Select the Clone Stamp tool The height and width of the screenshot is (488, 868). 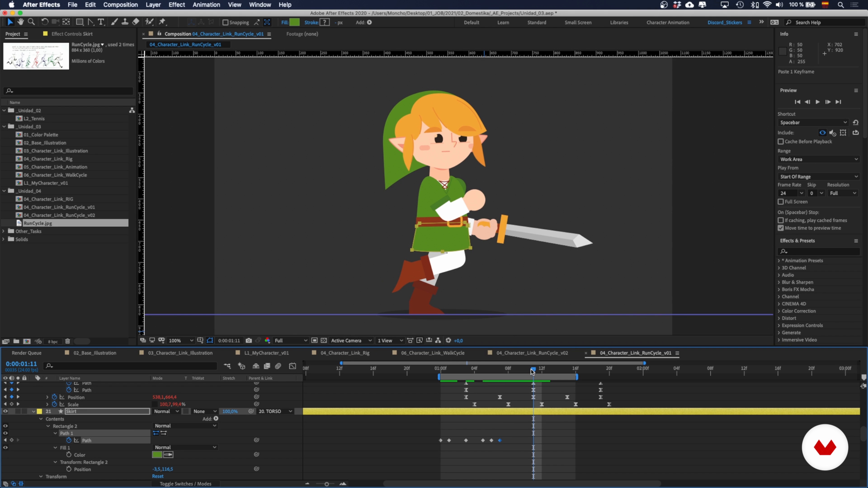coord(125,22)
